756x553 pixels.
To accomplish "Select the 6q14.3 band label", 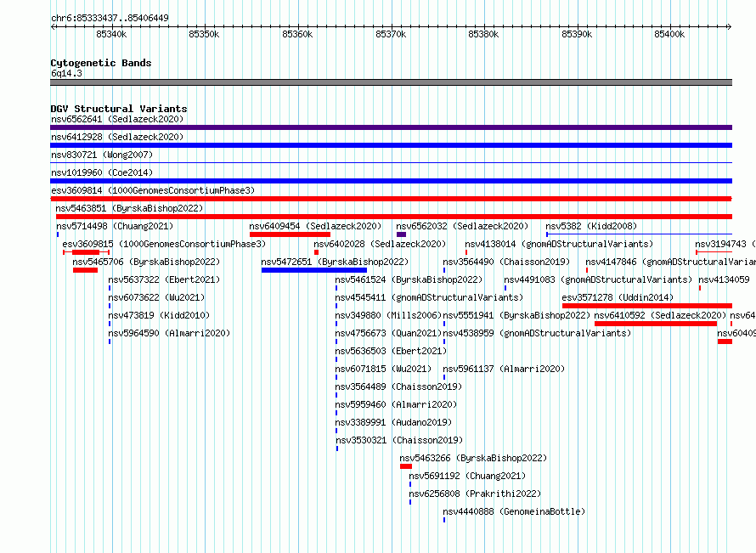I will (66, 73).
